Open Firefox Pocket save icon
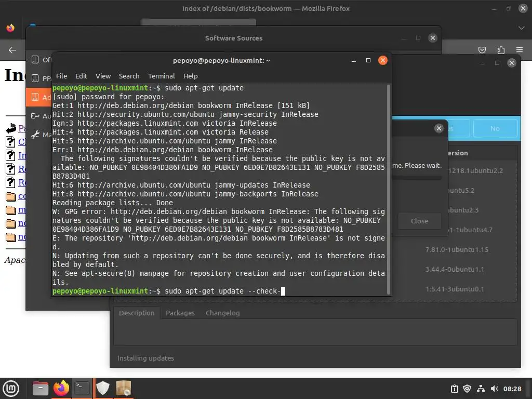This screenshot has height=399, width=532. click(482, 50)
